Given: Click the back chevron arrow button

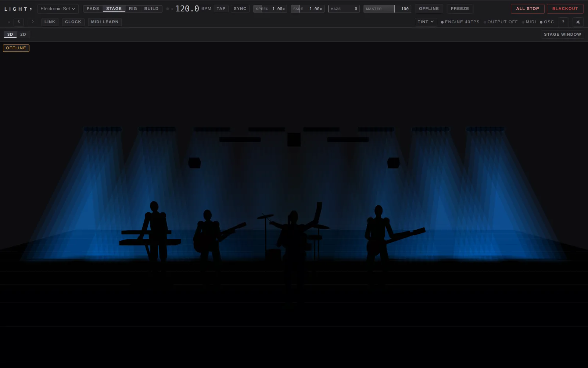Looking at the screenshot, I should (19, 22).
